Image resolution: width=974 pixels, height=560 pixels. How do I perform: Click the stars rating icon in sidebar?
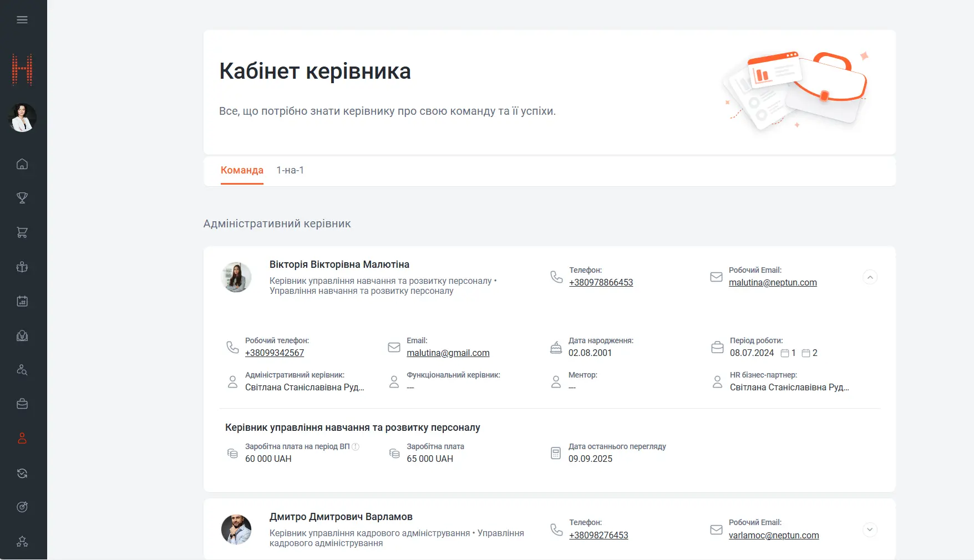[x=22, y=541]
